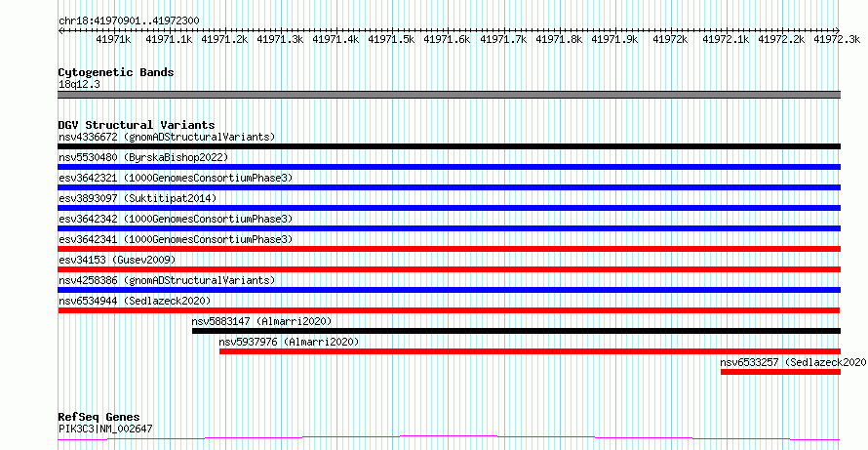
Task: Click the 41971.6k ruler label
Action: click(447, 39)
